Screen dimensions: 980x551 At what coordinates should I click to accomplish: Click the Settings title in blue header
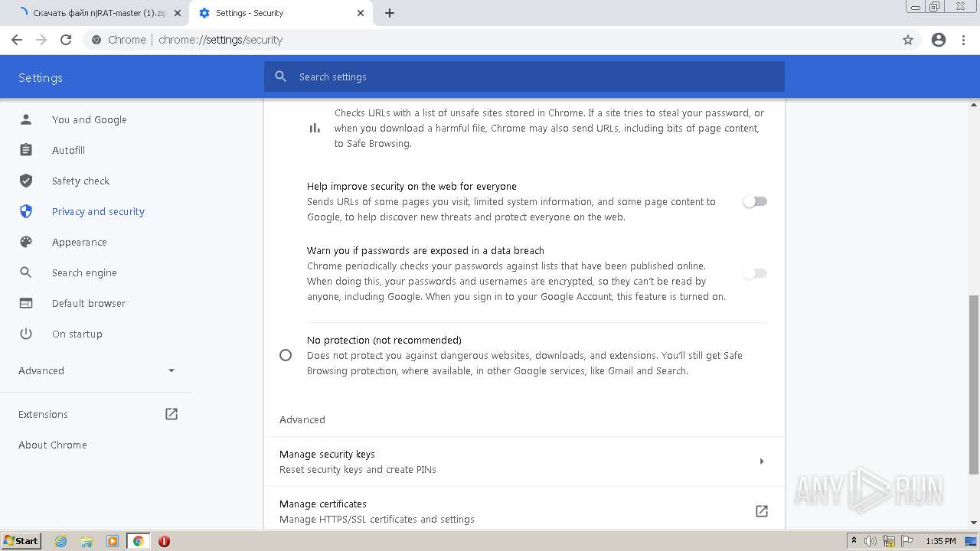[x=41, y=77]
